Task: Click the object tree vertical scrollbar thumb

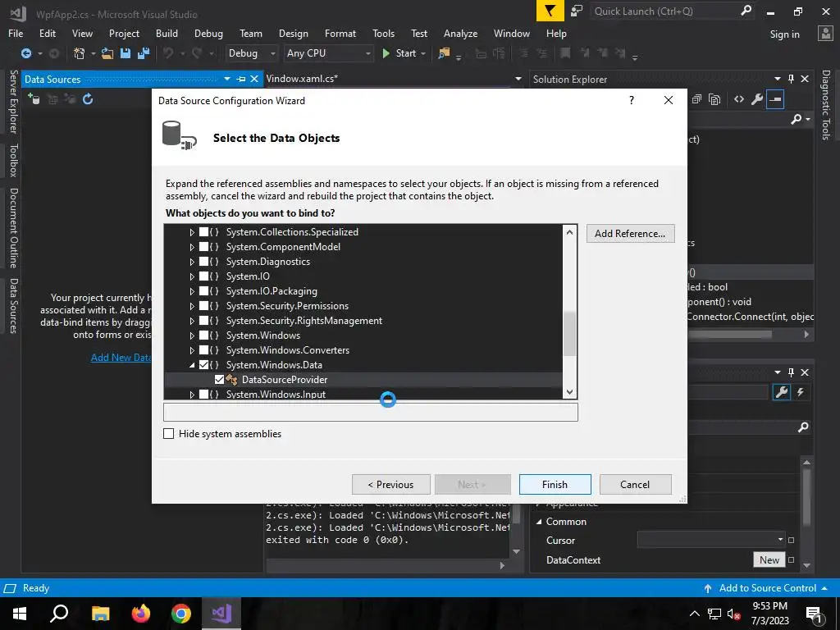Action: click(x=569, y=334)
